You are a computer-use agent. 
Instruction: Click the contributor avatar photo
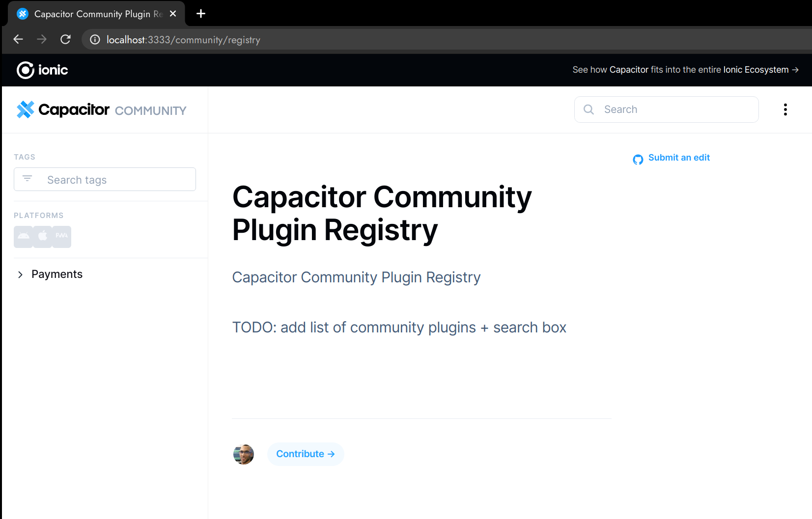pos(244,454)
